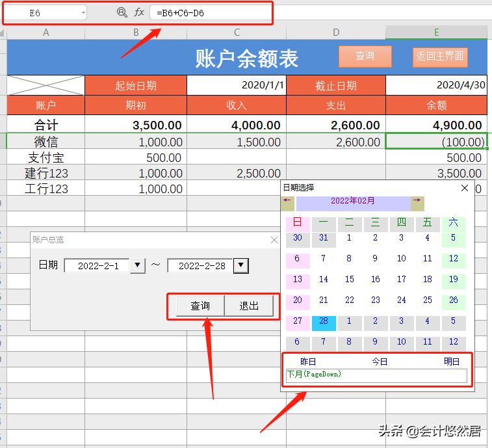The height and width of the screenshot is (448, 492).
Task: Click 昨日 link in calendar
Action: coord(308,362)
